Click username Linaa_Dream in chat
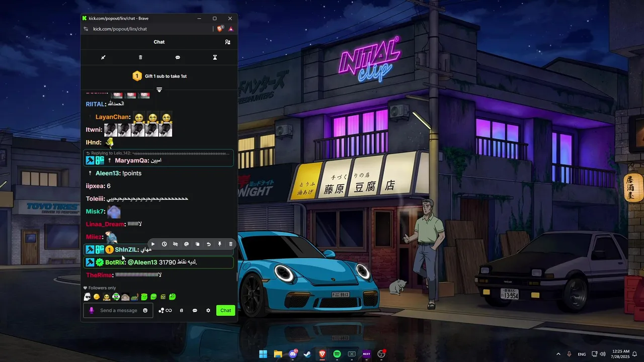 pyautogui.click(x=105, y=224)
